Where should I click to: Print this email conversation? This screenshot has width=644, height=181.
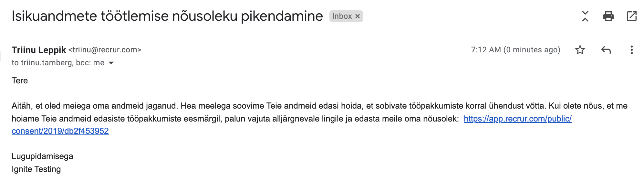point(608,16)
